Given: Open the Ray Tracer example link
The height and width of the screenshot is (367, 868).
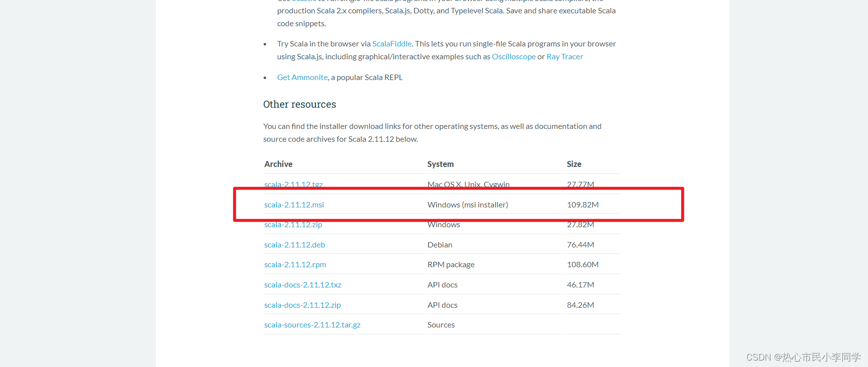Looking at the screenshot, I should point(565,57).
